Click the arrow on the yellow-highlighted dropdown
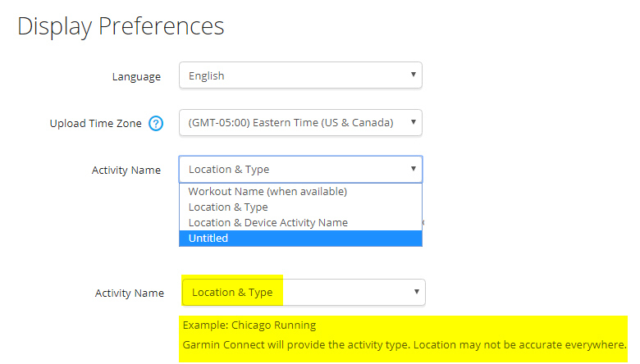 pos(416,293)
